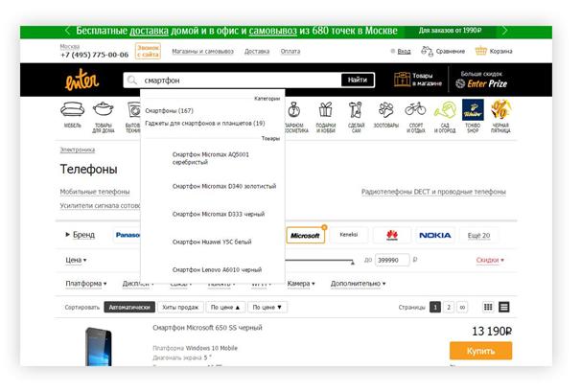Go to page 2
Viewport: 581px width, 392px height.
pos(449,307)
